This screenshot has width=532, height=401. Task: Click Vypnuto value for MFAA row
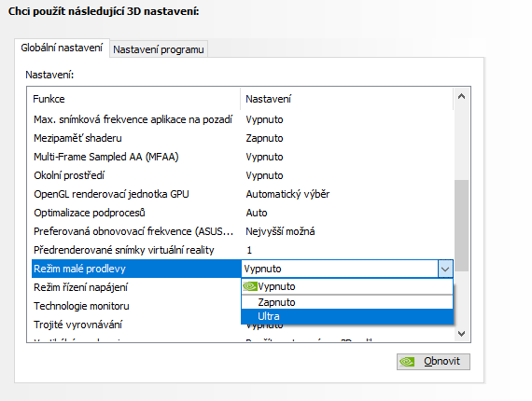264,157
